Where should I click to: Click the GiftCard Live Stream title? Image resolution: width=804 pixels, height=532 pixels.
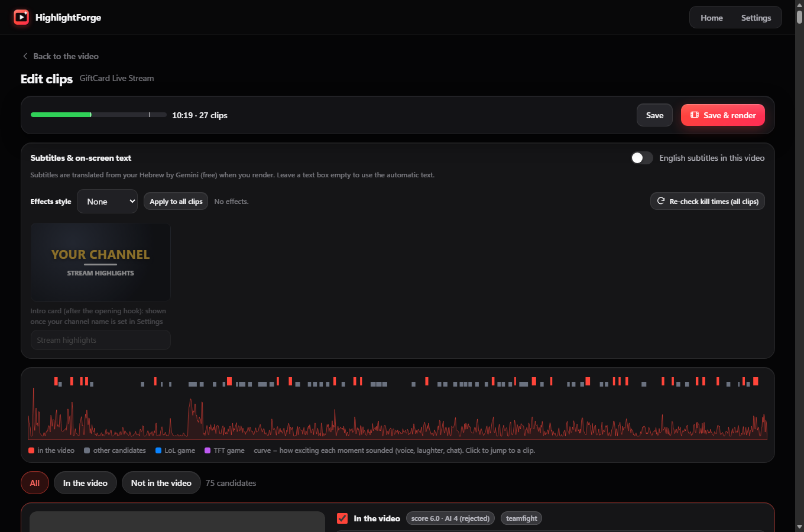pos(117,78)
